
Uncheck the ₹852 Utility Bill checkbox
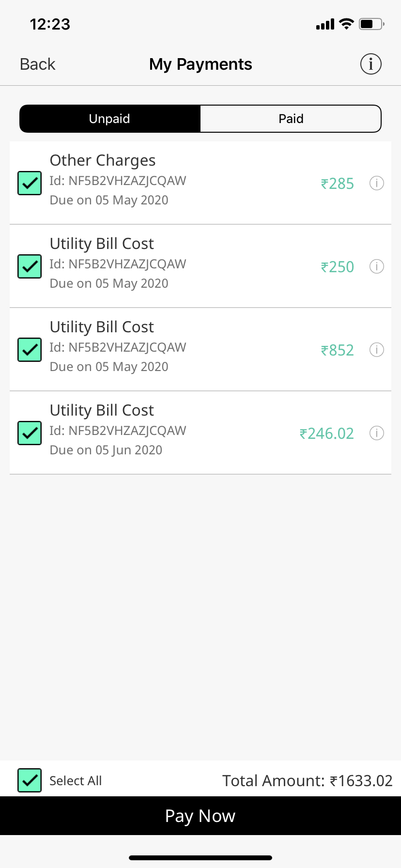pyautogui.click(x=30, y=350)
